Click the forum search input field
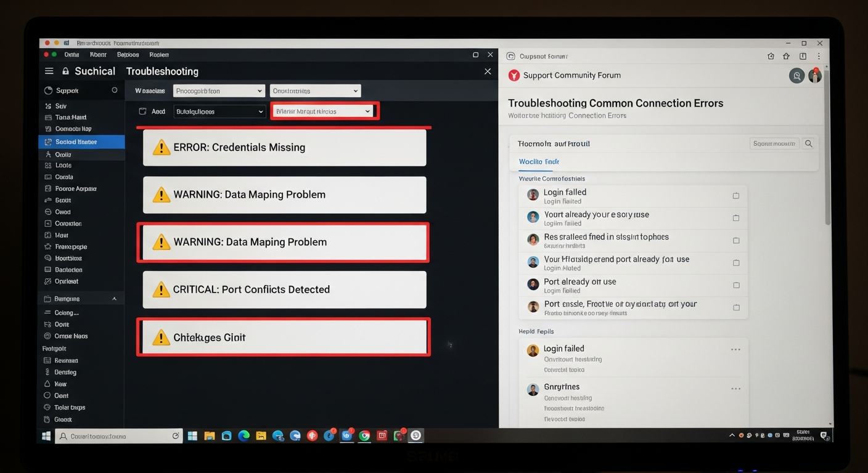The height and width of the screenshot is (473, 868). click(x=774, y=144)
